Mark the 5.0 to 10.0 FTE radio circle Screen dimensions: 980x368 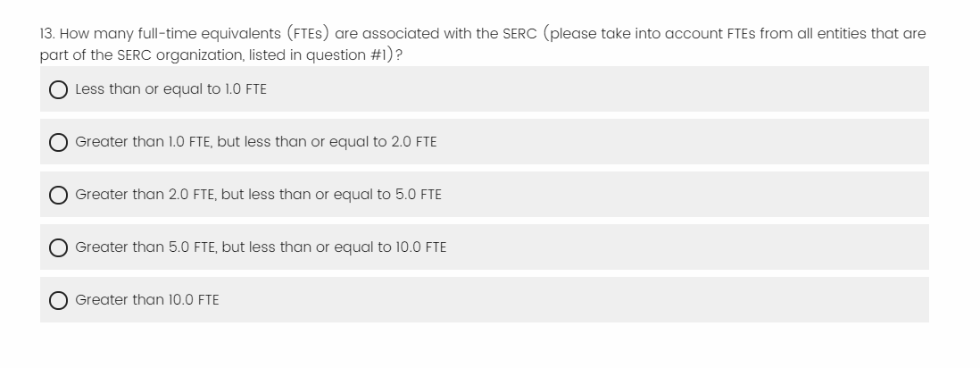pyautogui.click(x=60, y=247)
